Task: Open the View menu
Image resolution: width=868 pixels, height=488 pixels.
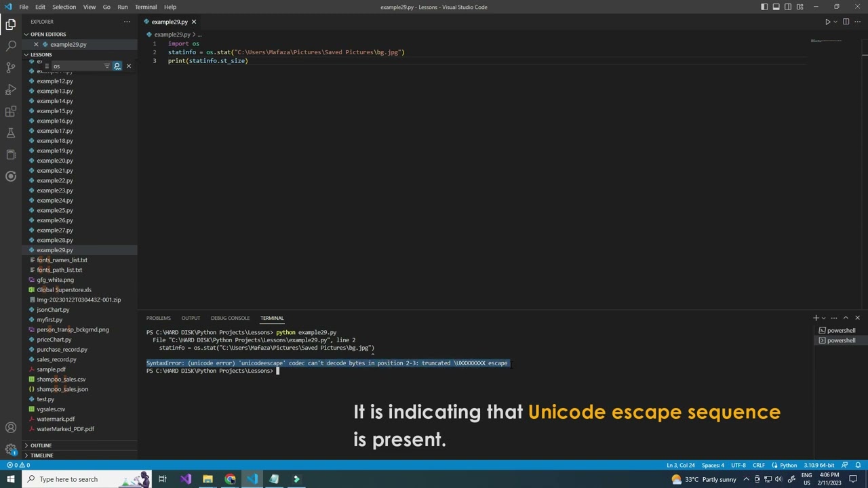Action: 89,7
